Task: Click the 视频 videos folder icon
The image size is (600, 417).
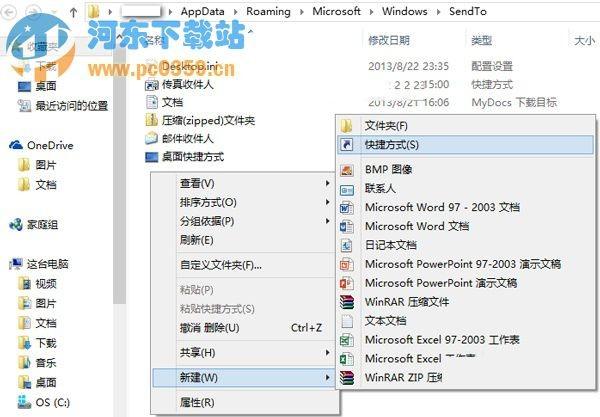Action: click(x=24, y=283)
